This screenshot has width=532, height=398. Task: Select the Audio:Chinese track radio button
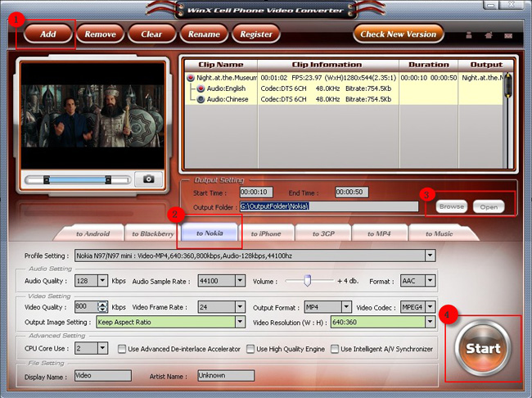pyautogui.click(x=201, y=99)
